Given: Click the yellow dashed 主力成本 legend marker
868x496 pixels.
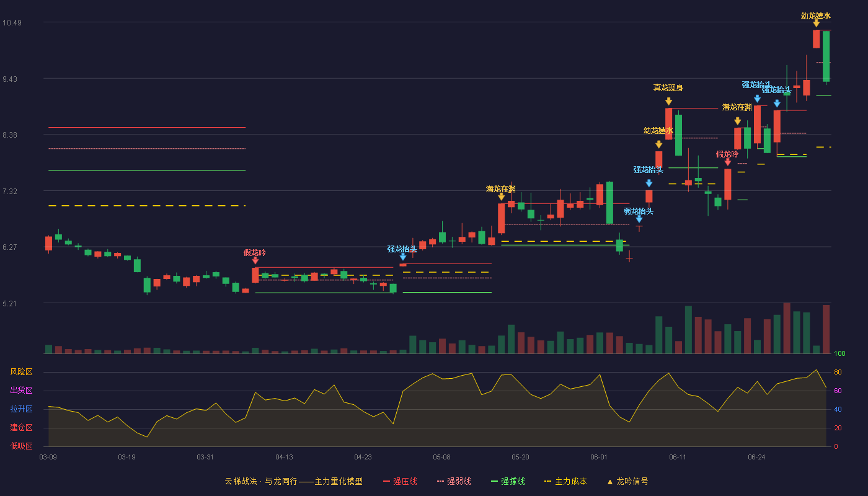Looking at the screenshot, I should [547, 481].
